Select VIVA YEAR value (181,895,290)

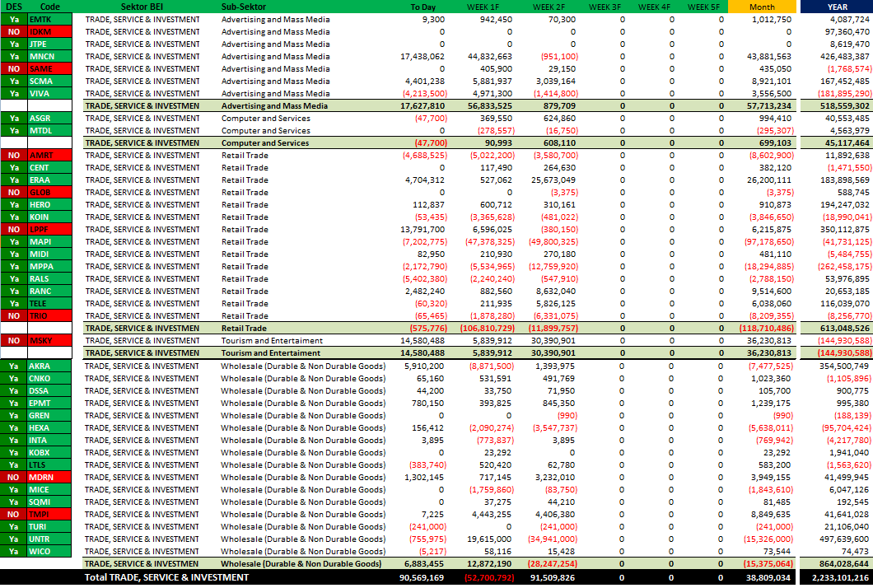pyautogui.click(x=845, y=94)
